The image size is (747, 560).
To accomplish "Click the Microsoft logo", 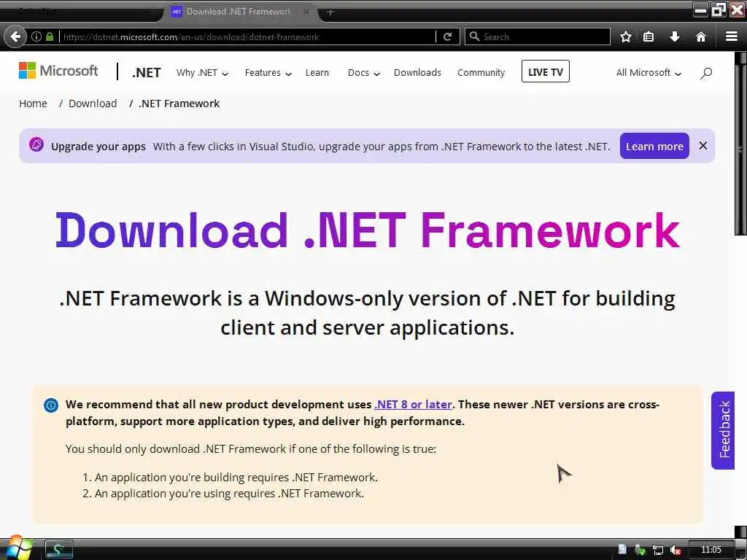I will click(x=58, y=71).
